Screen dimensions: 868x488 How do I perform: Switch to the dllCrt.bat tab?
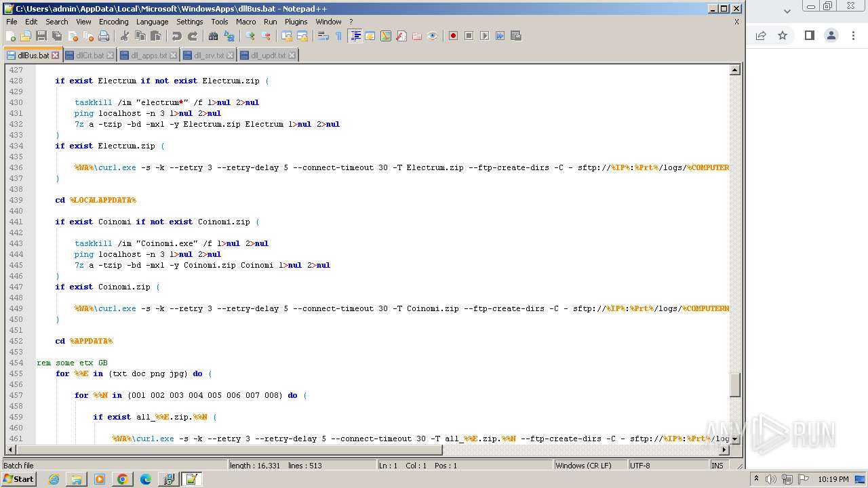click(90, 56)
